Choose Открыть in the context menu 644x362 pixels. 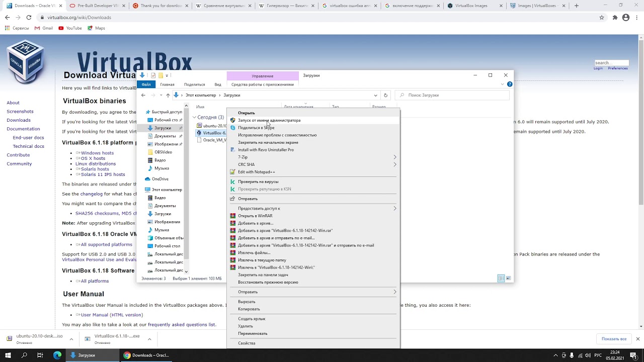coord(313,113)
